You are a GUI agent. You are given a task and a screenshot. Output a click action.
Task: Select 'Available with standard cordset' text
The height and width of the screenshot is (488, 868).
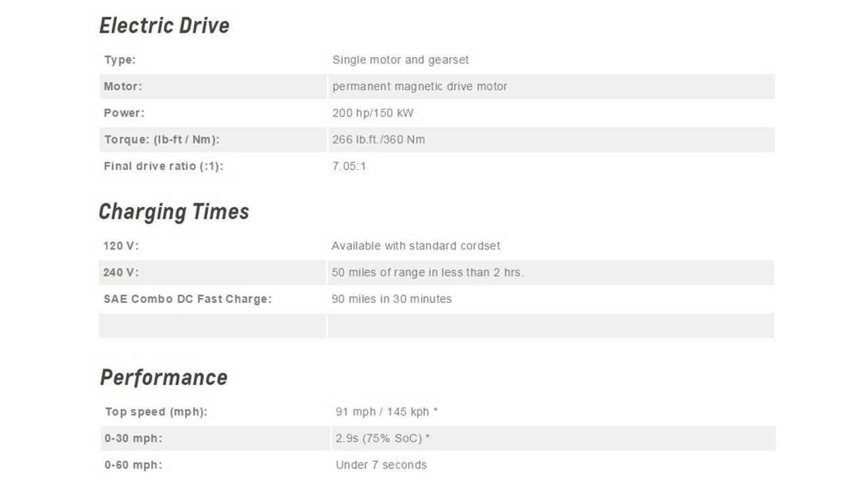[x=416, y=245]
